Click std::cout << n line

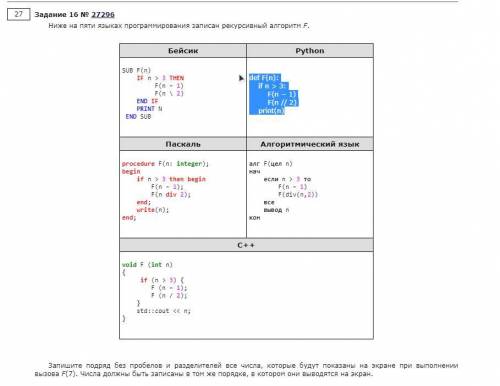click(x=163, y=311)
